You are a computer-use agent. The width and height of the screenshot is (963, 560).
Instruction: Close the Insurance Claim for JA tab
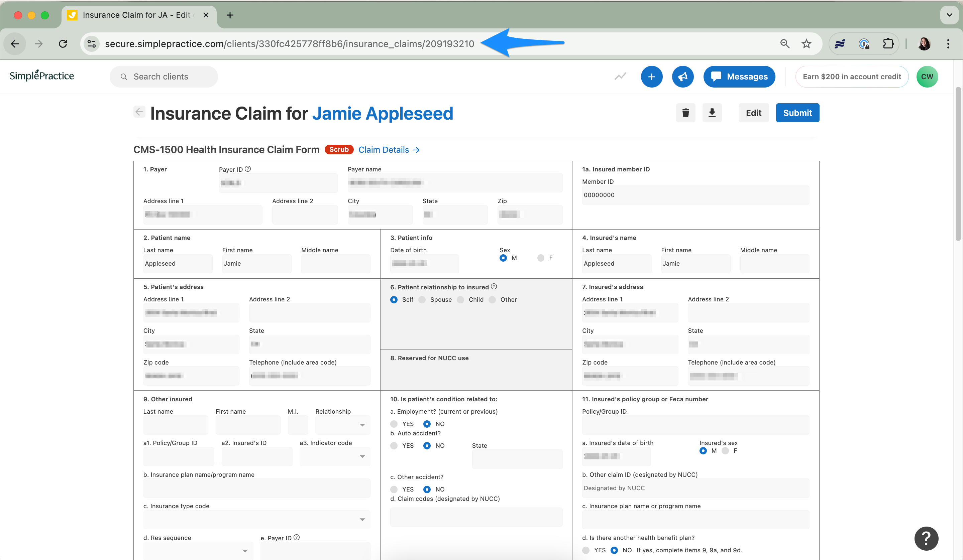(x=206, y=15)
